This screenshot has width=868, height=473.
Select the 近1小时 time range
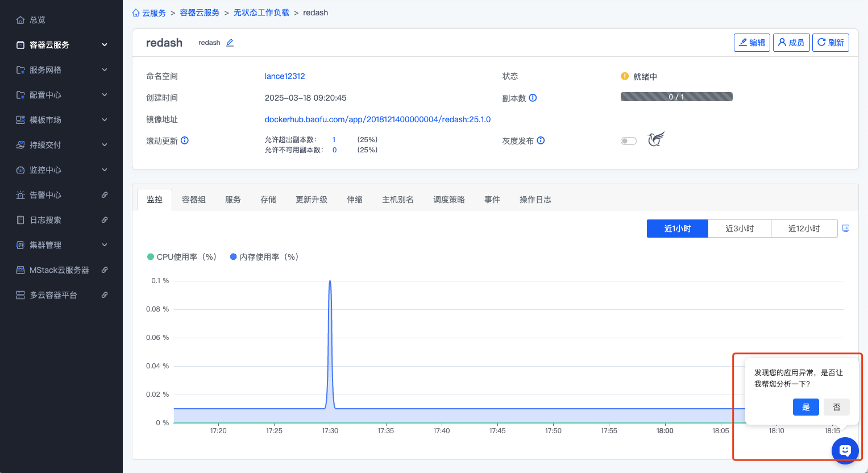coord(678,229)
